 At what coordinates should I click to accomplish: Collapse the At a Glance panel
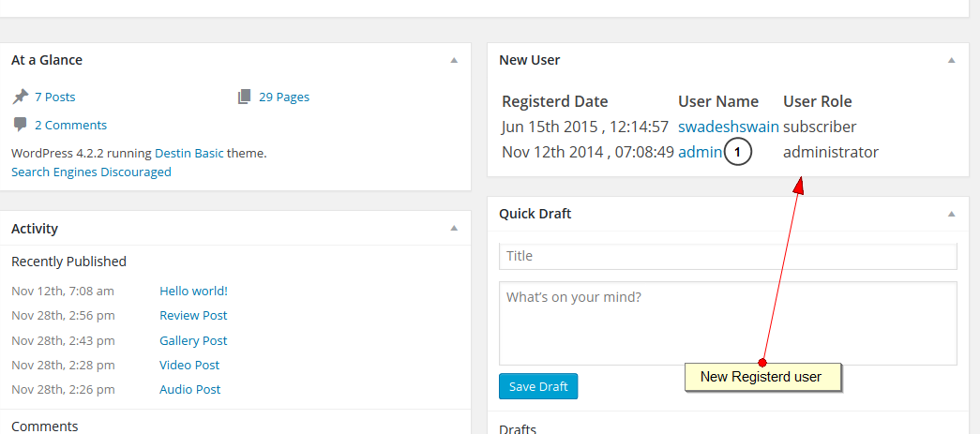(454, 60)
